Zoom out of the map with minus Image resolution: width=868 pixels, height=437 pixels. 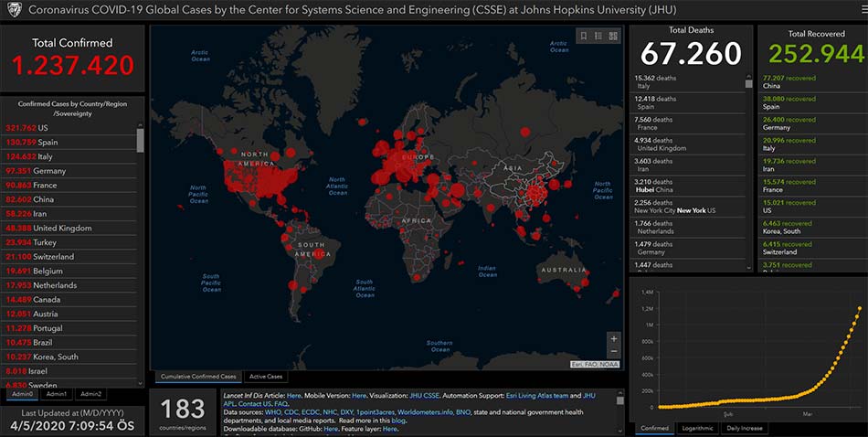[613, 352]
